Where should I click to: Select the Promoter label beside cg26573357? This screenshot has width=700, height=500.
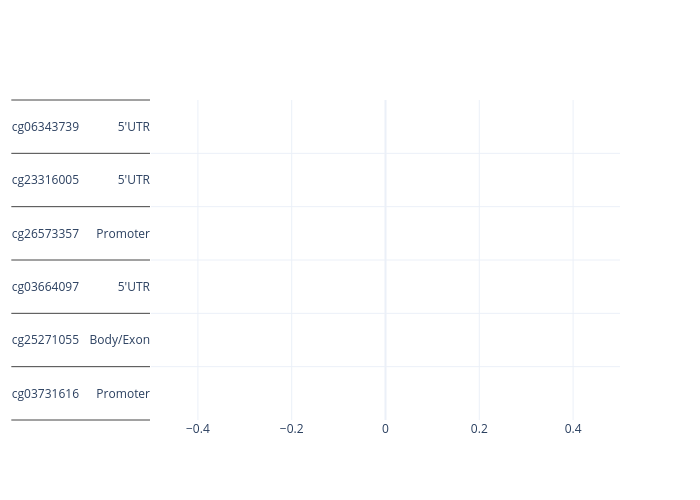click(123, 234)
